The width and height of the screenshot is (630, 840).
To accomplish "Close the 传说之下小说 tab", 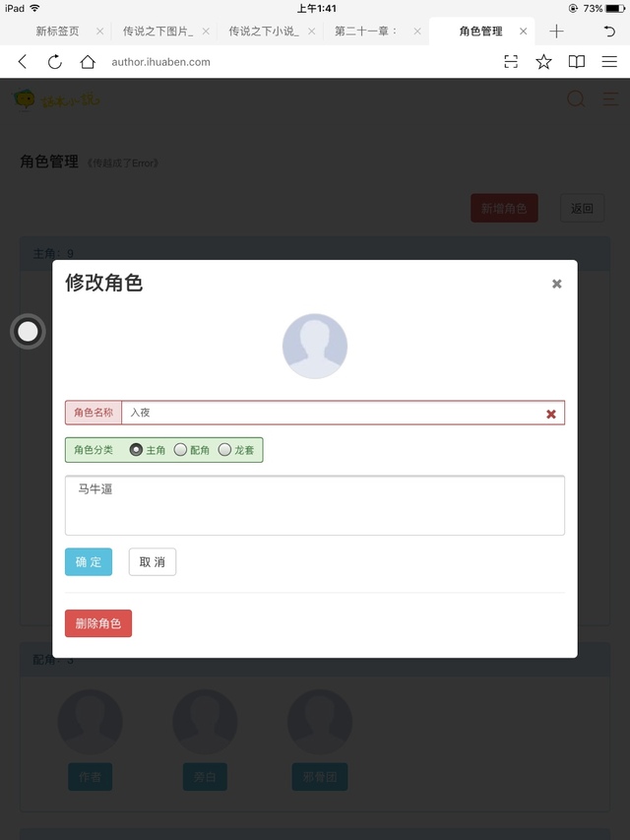I will pyautogui.click(x=311, y=32).
